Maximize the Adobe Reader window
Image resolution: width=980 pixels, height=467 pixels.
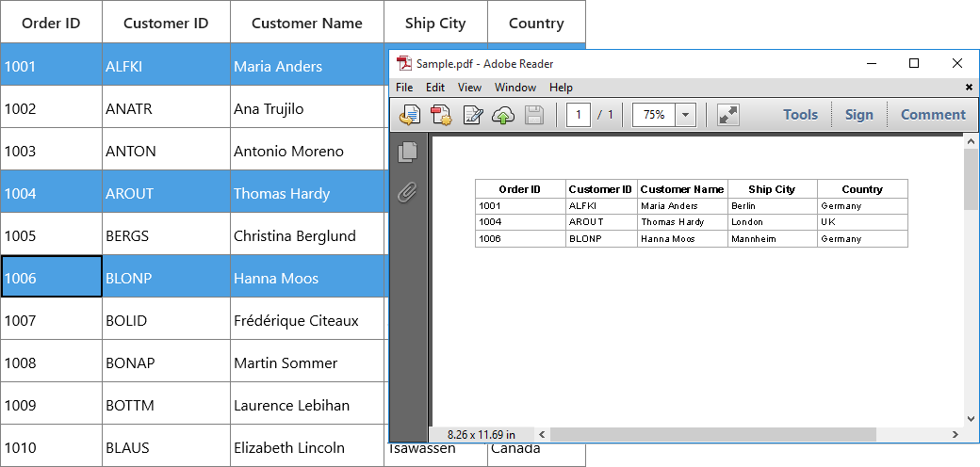914,63
